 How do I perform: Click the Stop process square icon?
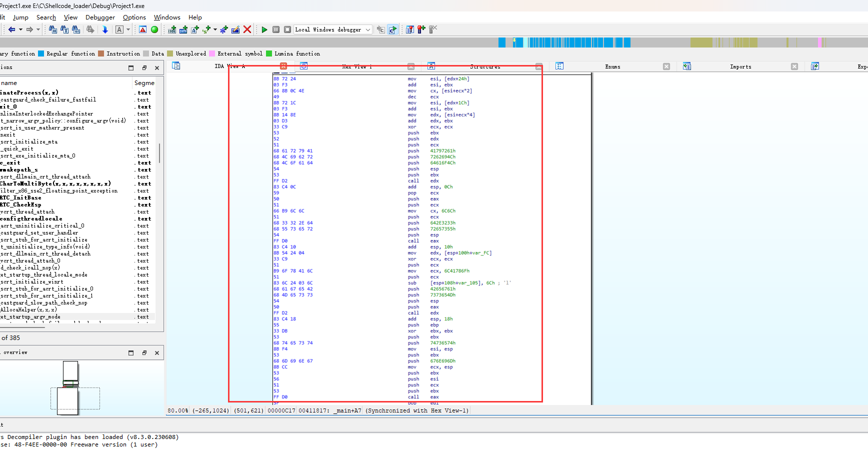(287, 29)
